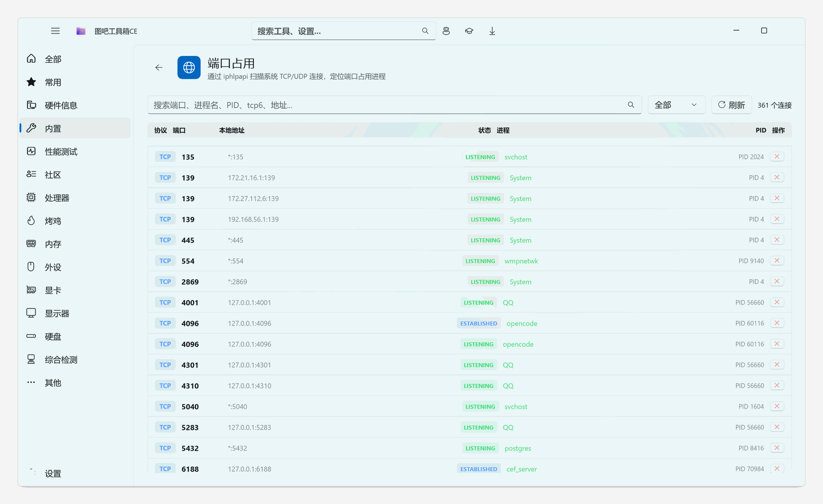The image size is (823, 504).
Task: Terminate the postgres process on port 5432
Action: pyautogui.click(x=777, y=448)
